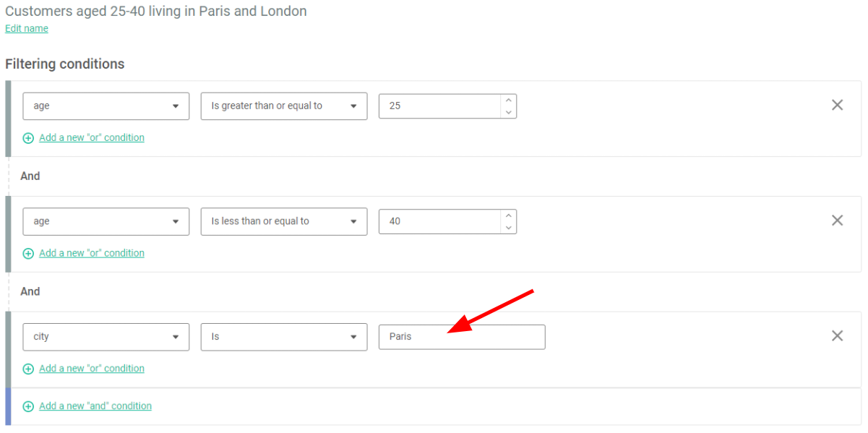The image size is (868, 433).
Task: Add a new "and" condition link
Action: [x=95, y=406]
